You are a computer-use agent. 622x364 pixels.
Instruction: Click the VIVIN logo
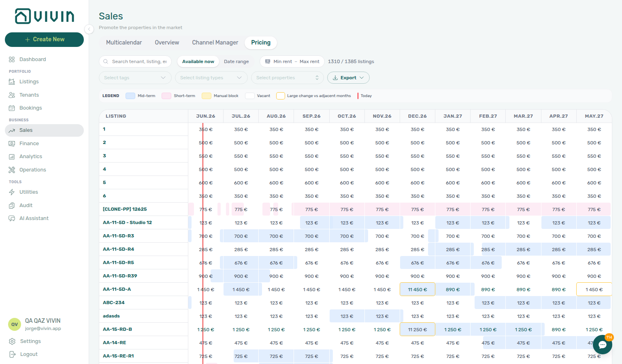pyautogui.click(x=45, y=16)
